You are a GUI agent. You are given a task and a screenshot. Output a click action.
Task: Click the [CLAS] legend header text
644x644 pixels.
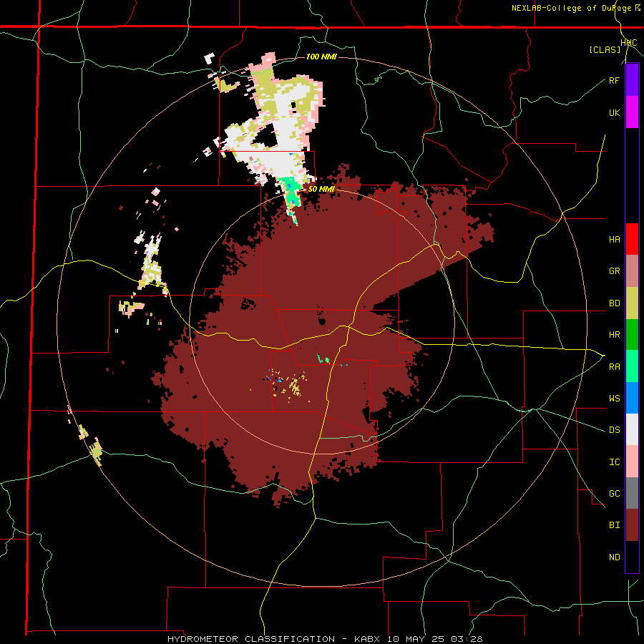(605, 49)
